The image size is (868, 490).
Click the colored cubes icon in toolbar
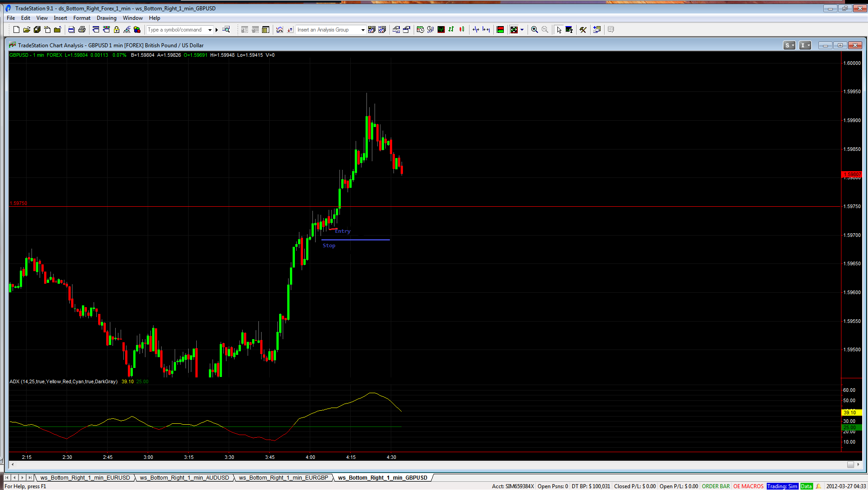pyautogui.click(x=137, y=30)
